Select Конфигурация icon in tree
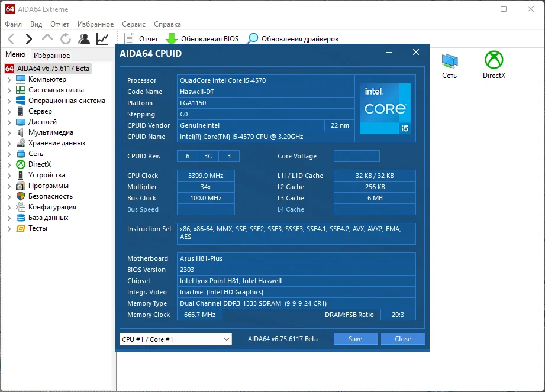The height and width of the screenshot is (392, 545). coord(21,207)
